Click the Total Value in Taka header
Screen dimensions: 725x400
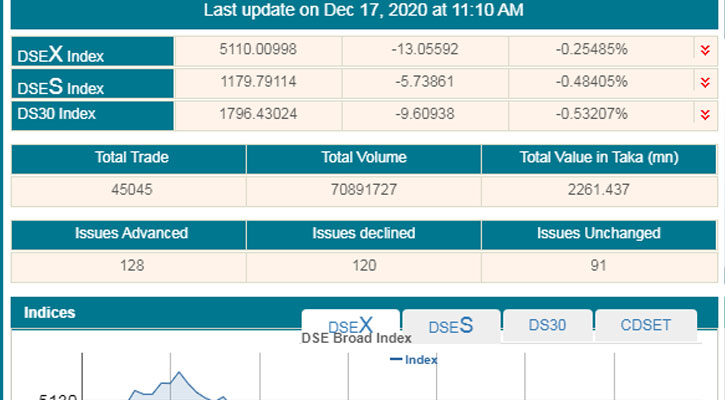coord(598,157)
